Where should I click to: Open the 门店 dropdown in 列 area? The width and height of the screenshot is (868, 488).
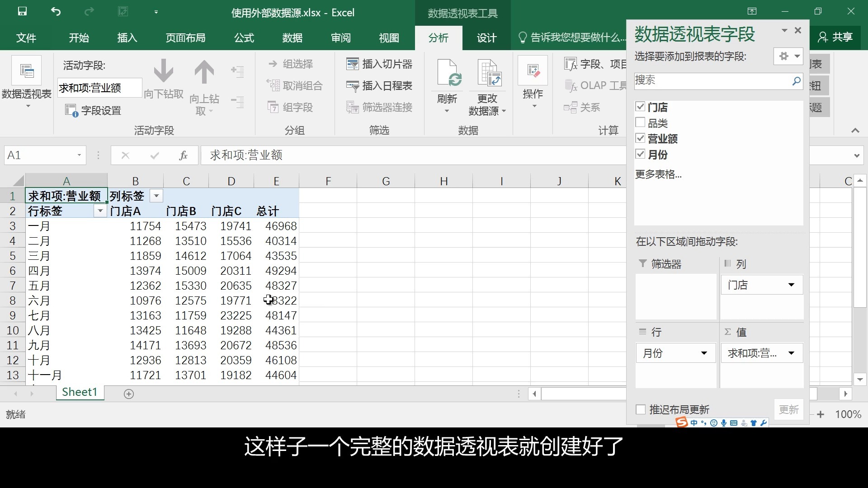[x=792, y=285]
